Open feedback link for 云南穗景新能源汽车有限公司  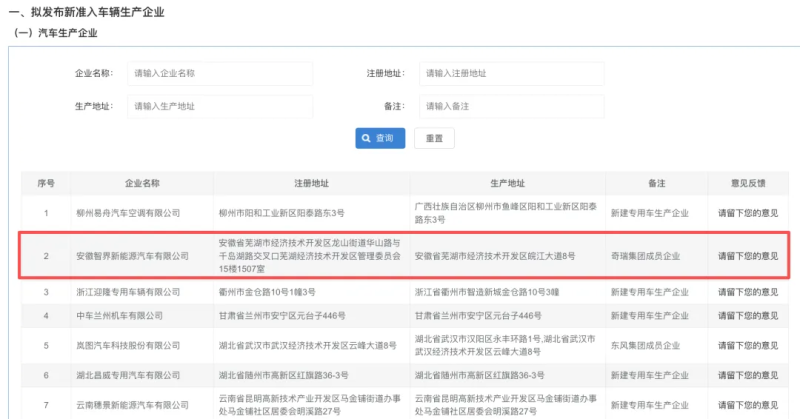point(748,405)
